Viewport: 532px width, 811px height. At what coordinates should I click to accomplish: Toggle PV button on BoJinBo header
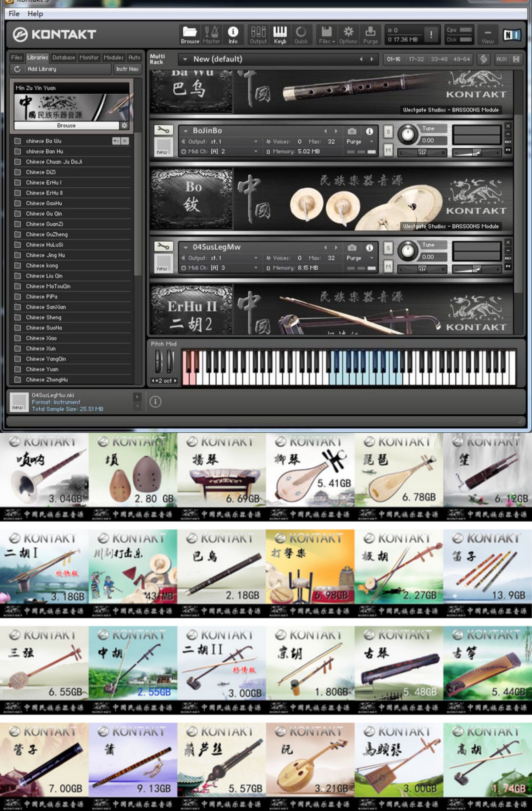point(508,150)
